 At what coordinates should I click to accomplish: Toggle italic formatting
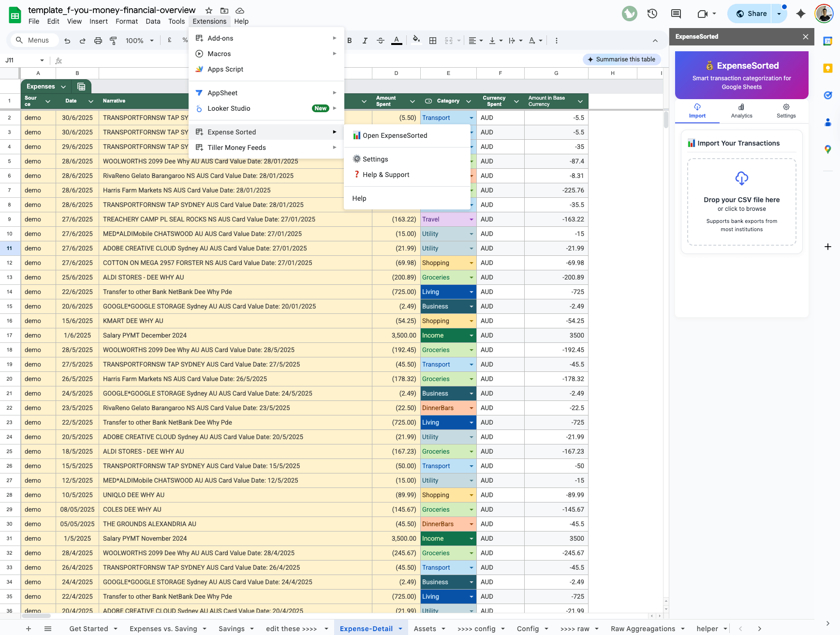pos(365,41)
